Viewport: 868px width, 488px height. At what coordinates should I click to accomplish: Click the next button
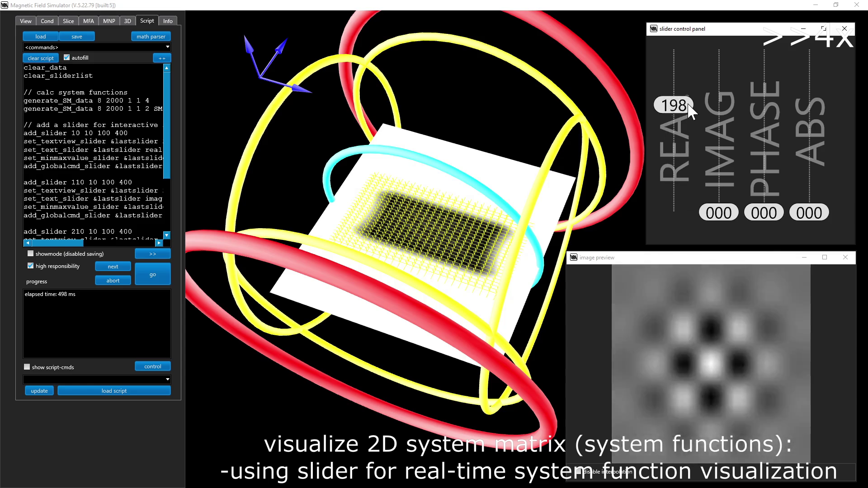coord(113,267)
